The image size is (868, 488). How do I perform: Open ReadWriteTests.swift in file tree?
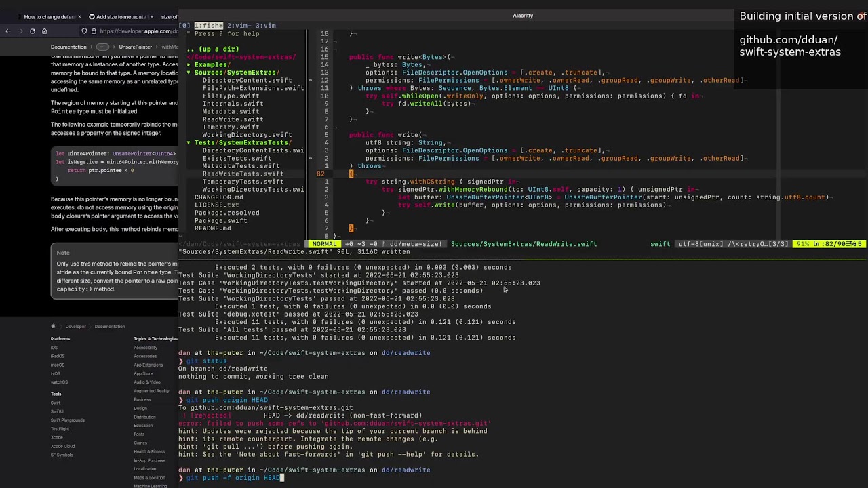[243, 174]
